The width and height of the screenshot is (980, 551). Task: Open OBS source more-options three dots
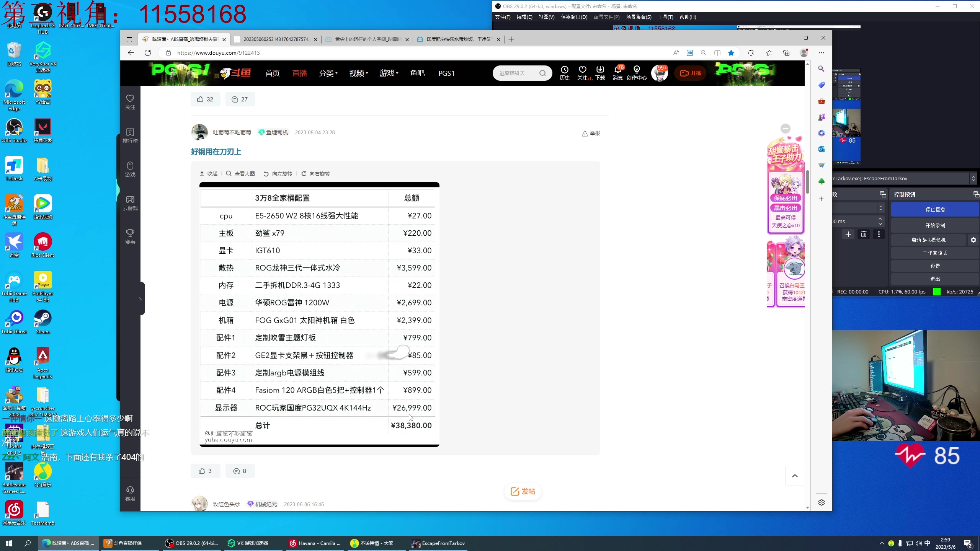[879, 234]
